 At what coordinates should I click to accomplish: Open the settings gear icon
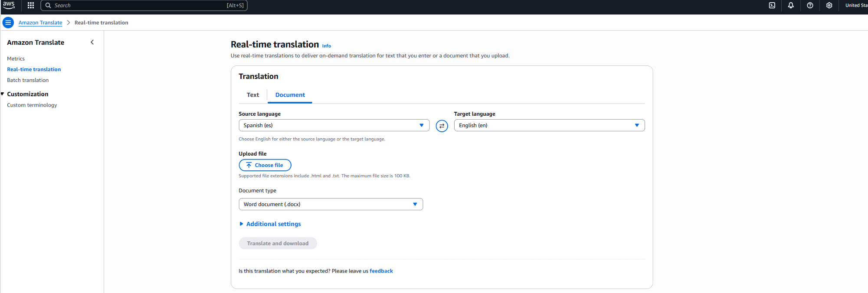click(x=829, y=5)
